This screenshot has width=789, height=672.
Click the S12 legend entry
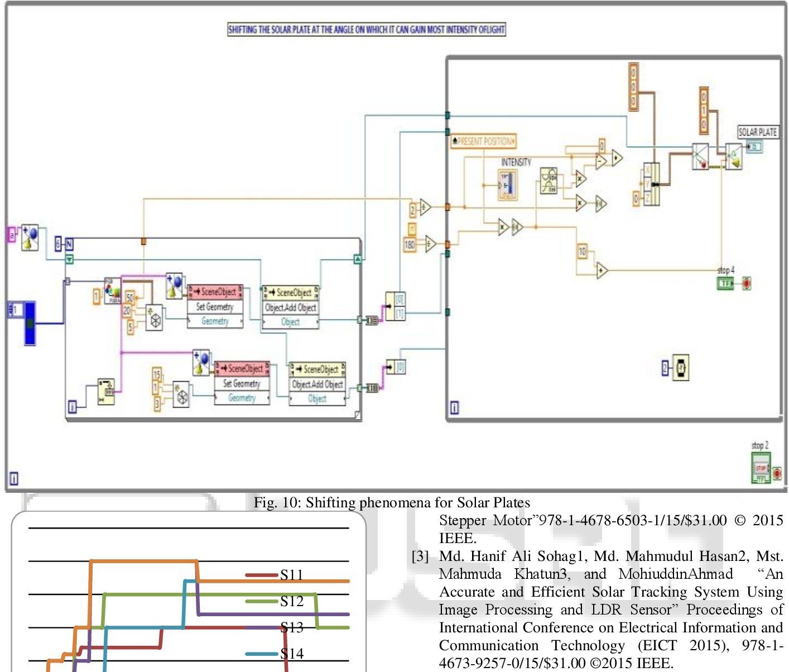(x=275, y=601)
